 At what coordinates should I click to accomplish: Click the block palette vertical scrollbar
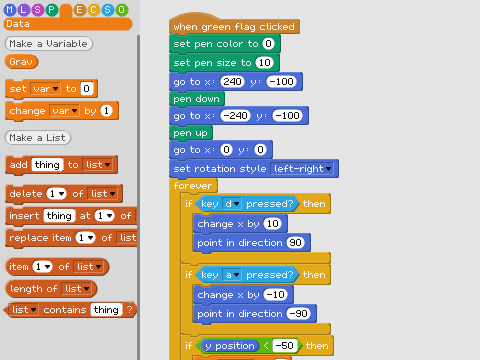point(138,197)
